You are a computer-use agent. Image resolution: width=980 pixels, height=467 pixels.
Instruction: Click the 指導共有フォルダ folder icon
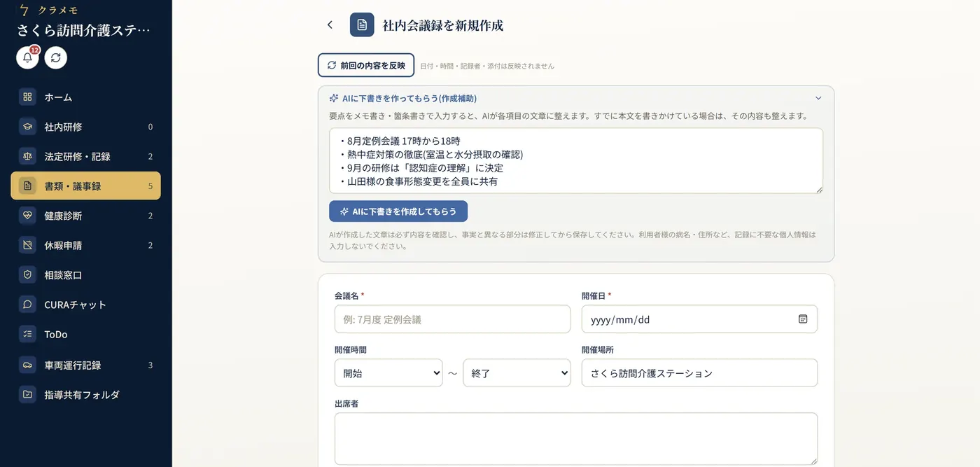click(27, 394)
